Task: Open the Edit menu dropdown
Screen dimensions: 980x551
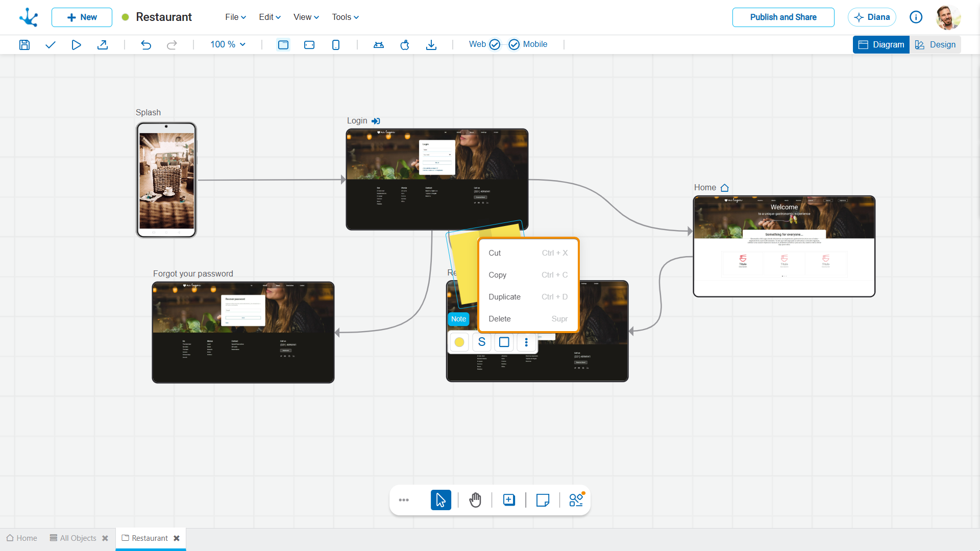Action: (x=270, y=17)
